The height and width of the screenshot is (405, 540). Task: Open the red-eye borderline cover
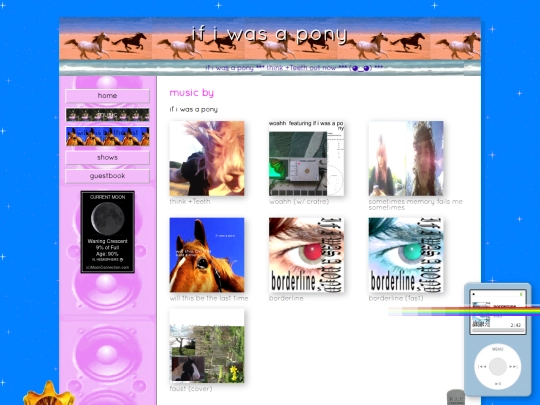pyautogui.click(x=306, y=255)
